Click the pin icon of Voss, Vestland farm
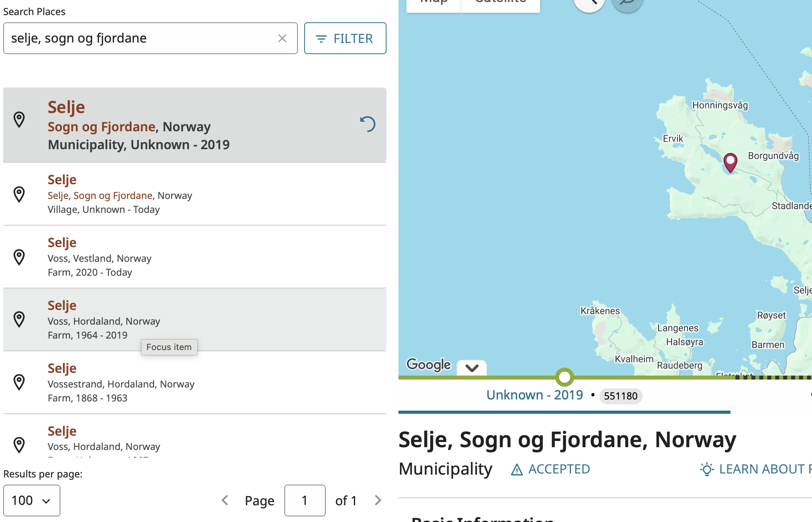Screen dimensions: 812x522 click(x=19, y=257)
